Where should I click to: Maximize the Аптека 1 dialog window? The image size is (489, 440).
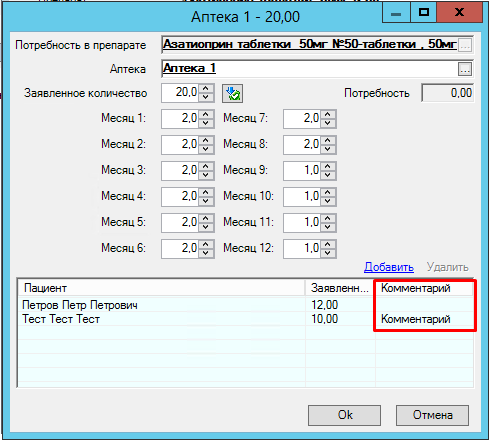[x=423, y=13]
